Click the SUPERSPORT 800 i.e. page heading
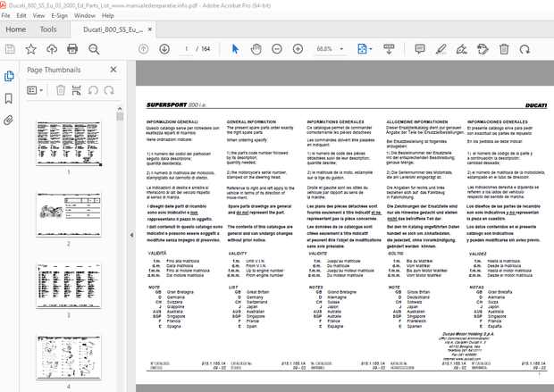The height and width of the screenshot is (392, 554). point(176,104)
